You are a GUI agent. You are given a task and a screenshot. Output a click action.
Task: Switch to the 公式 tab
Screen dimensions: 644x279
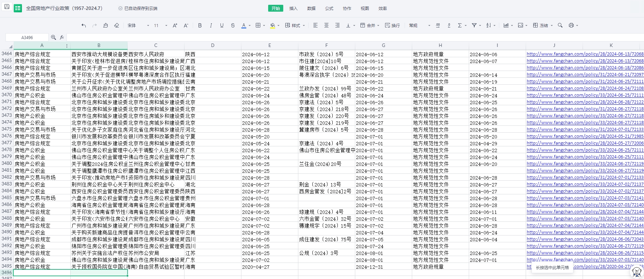(x=329, y=8)
